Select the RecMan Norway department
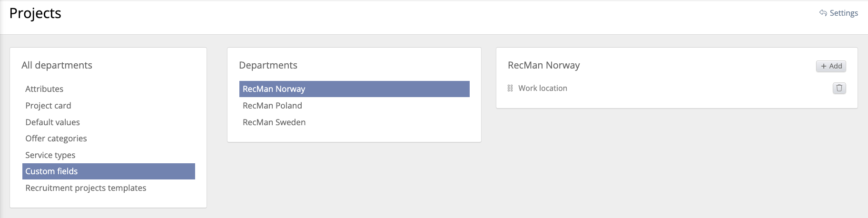The height and width of the screenshot is (218, 868). (x=274, y=89)
